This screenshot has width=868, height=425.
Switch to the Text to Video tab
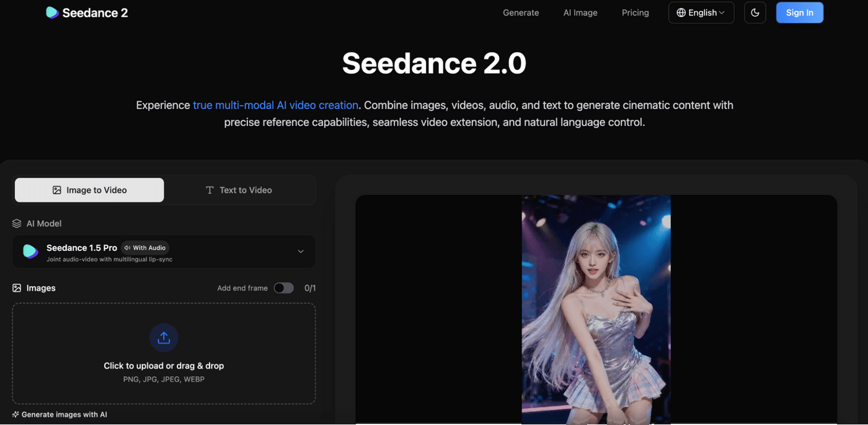(x=239, y=190)
